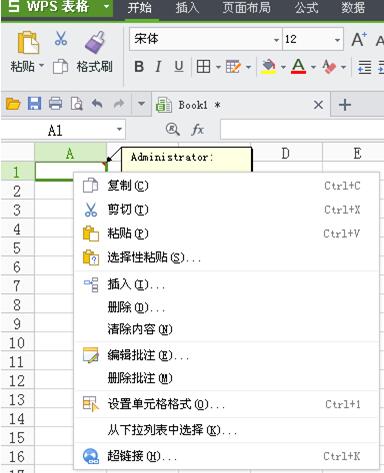Click the zoom magnifier icon by formula bar
Screen dimensions: 384x473
pos(173,129)
